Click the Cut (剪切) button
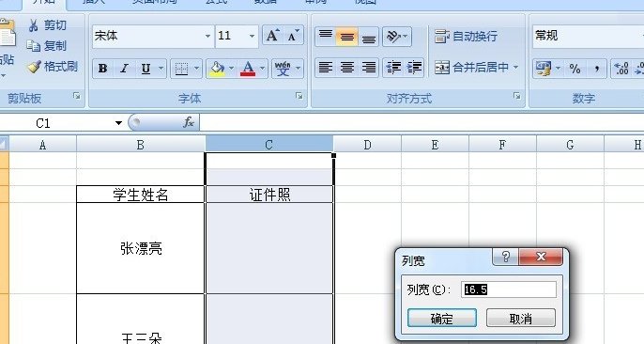The height and width of the screenshot is (344, 644). [47, 25]
